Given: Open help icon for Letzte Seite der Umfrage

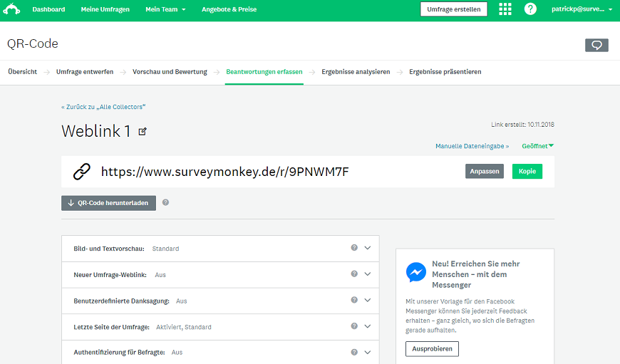Looking at the screenshot, I should (354, 326).
